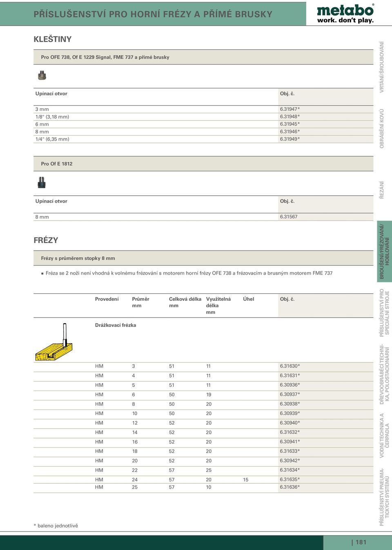Select order number 6.31946*
Image resolution: width=392 pixels, height=550 pixels.
point(290,132)
